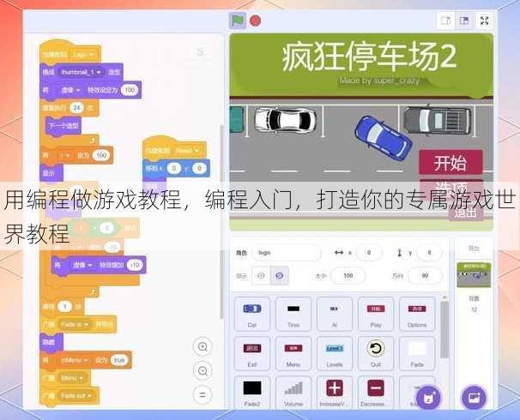This screenshot has width=520, height=420.
Task: Edit the true value in inMenu block
Action: [119, 360]
